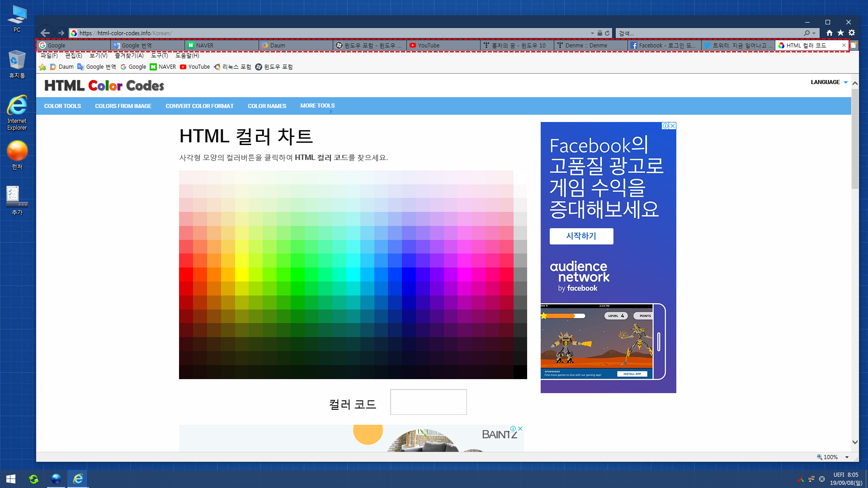
Task: Click the ad info icon on Facebook ad
Action: pos(665,126)
